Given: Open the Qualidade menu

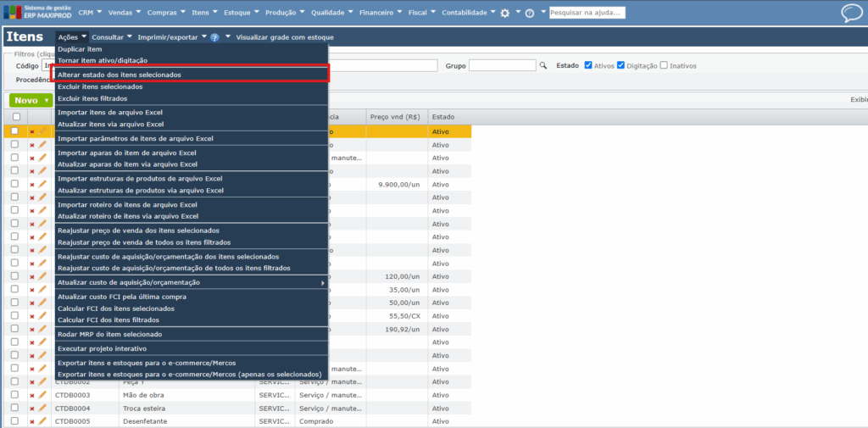Looking at the screenshot, I should tap(331, 12).
